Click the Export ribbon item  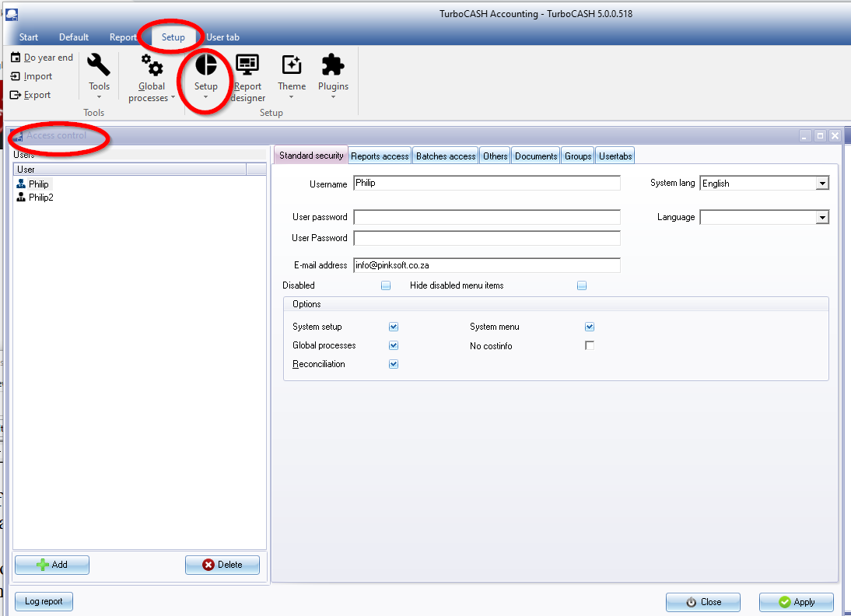click(x=31, y=95)
